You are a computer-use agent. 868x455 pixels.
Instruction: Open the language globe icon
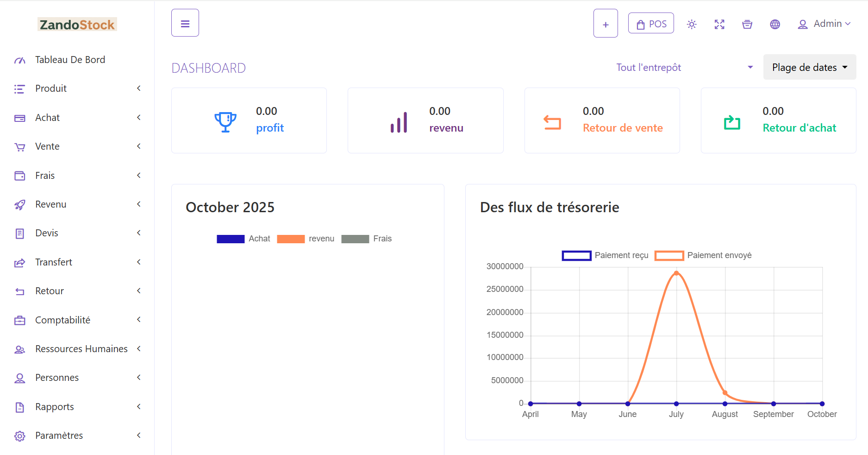pyautogui.click(x=775, y=25)
